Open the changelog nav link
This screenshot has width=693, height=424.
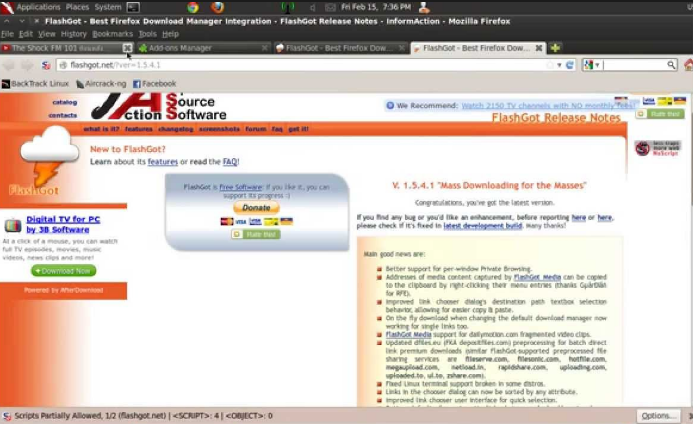[x=175, y=129]
